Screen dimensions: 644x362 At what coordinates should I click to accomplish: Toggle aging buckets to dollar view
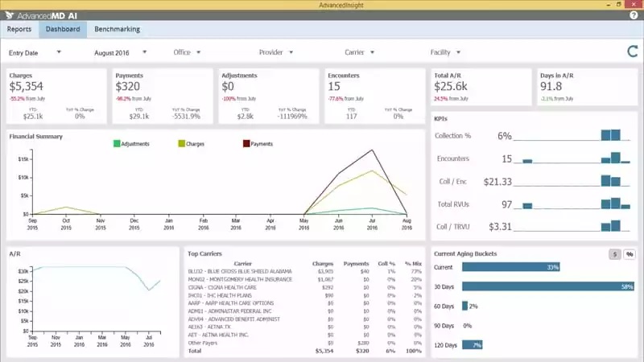click(614, 254)
